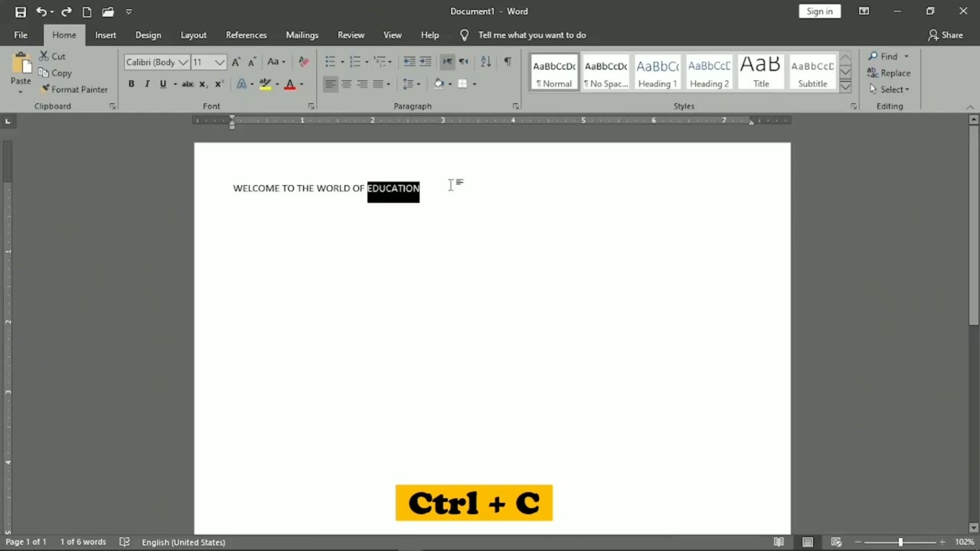Toggle Align Left for the paragraph

tap(330, 84)
